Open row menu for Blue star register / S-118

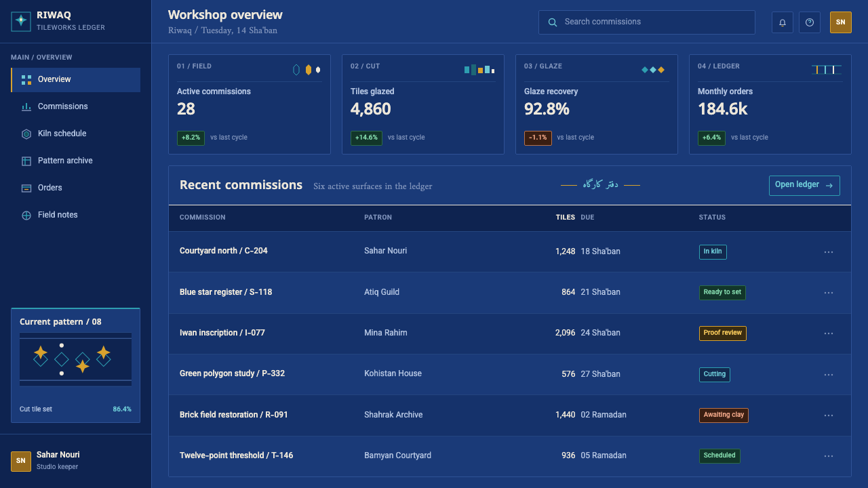point(829,293)
